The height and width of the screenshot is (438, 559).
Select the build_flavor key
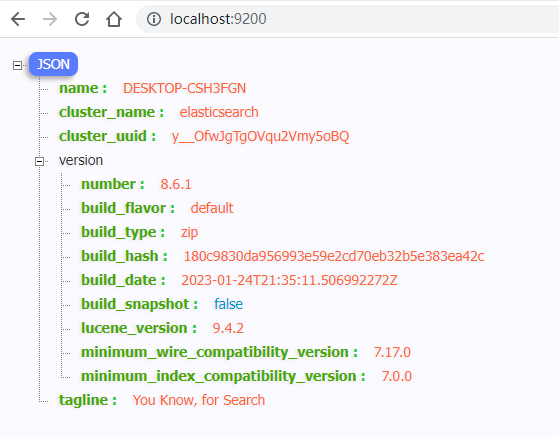pos(128,208)
